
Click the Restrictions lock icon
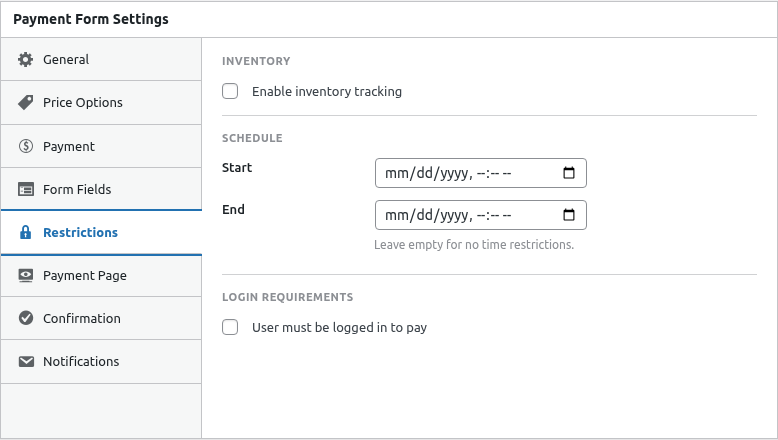pos(26,233)
